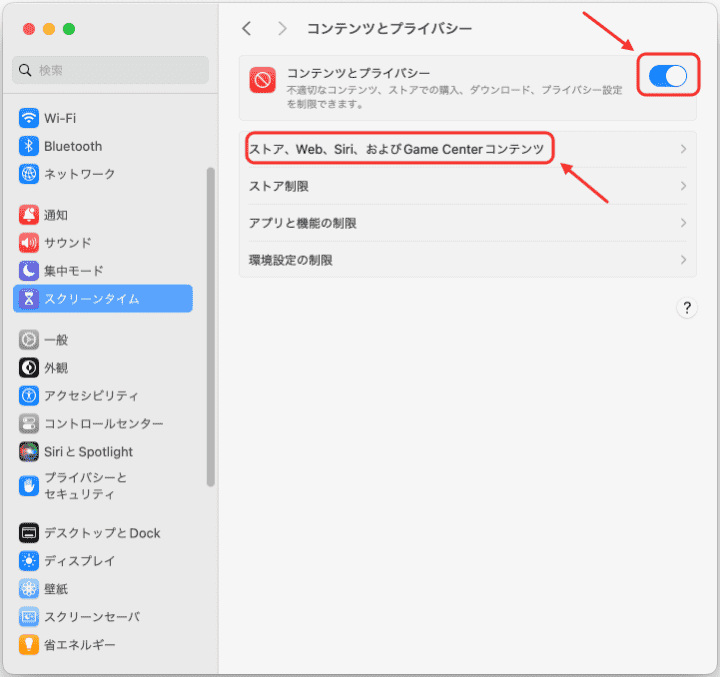The image size is (720, 677).
Task: Expand ストア制限 using its chevron
Action: (x=683, y=186)
